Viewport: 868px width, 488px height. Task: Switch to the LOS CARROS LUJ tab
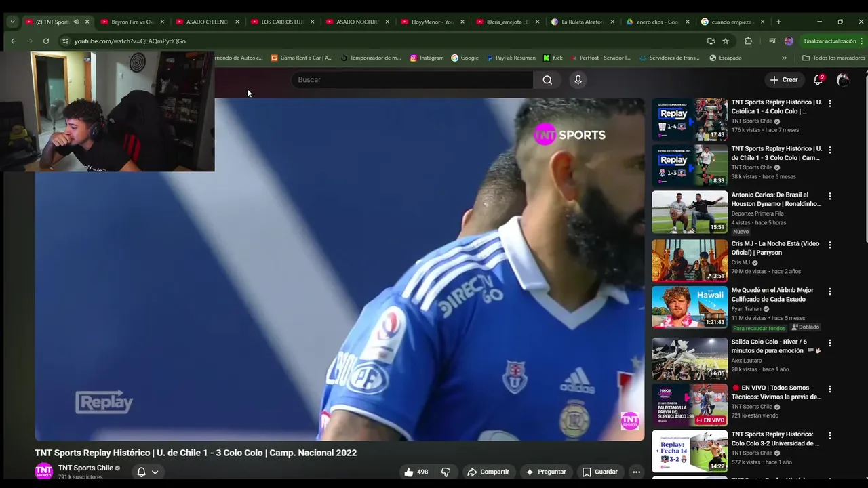[x=283, y=22]
